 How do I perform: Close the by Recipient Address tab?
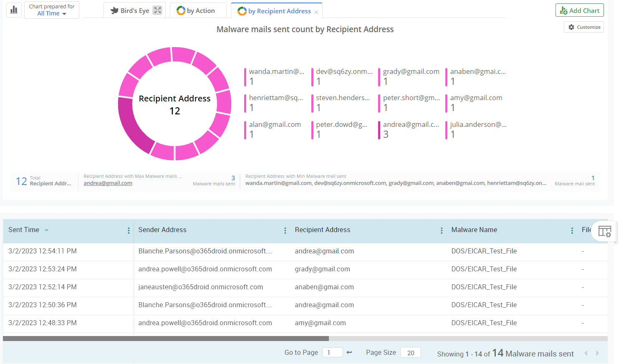tap(316, 12)
